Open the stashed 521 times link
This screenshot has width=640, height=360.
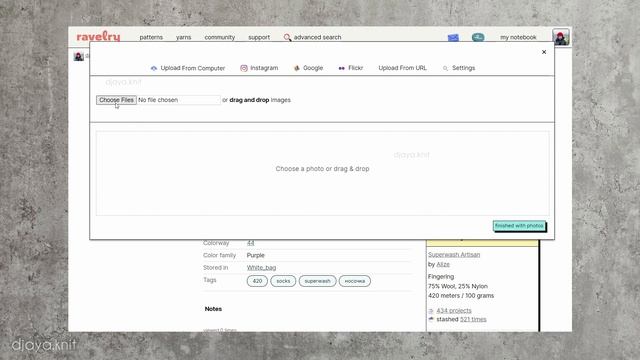[473, 319]
